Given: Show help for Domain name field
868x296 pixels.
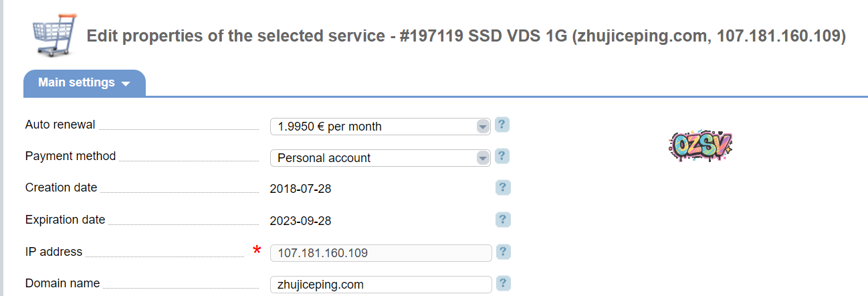Looking at the screenshot, I should pos(502,283).
